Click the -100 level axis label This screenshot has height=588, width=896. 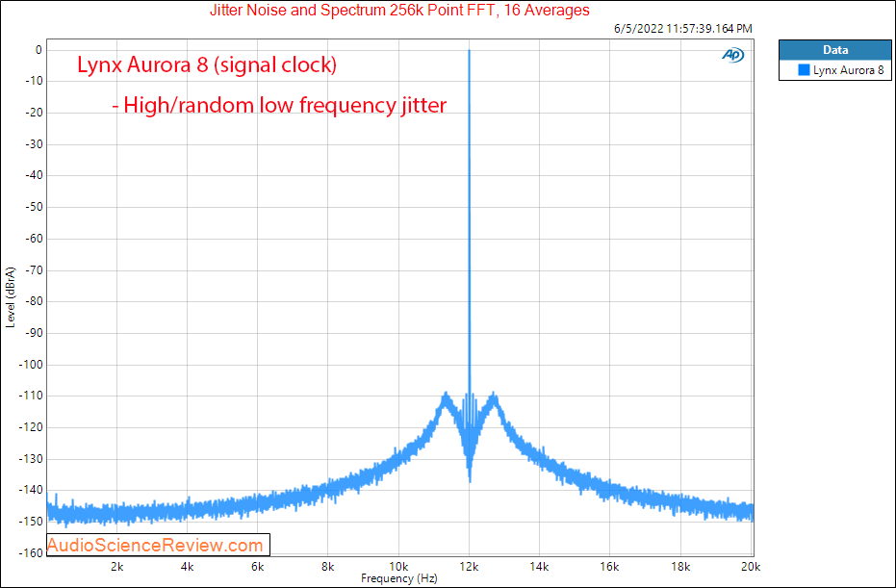point(32,364)
